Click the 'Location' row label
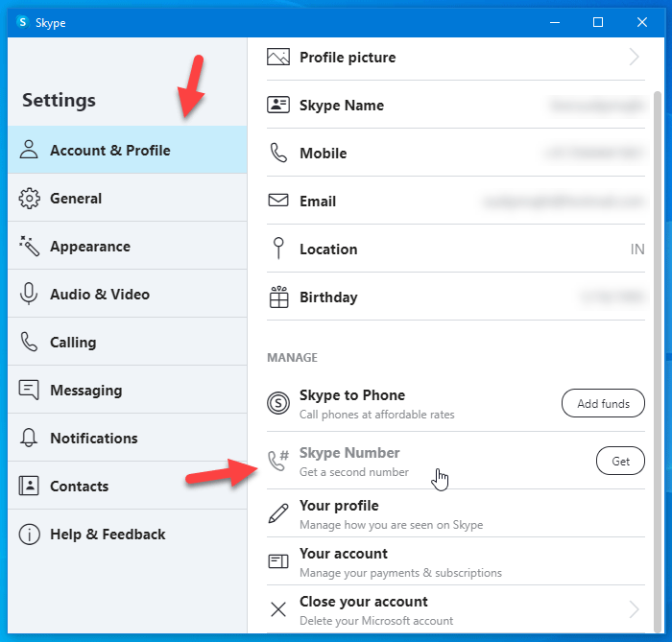The image size is (672, 642). pos(328,249)
